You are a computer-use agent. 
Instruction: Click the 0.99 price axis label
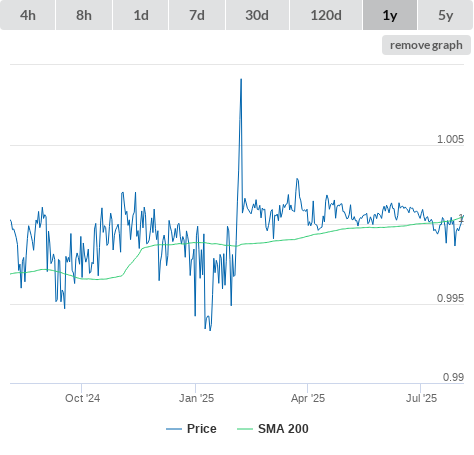[453, 377]
